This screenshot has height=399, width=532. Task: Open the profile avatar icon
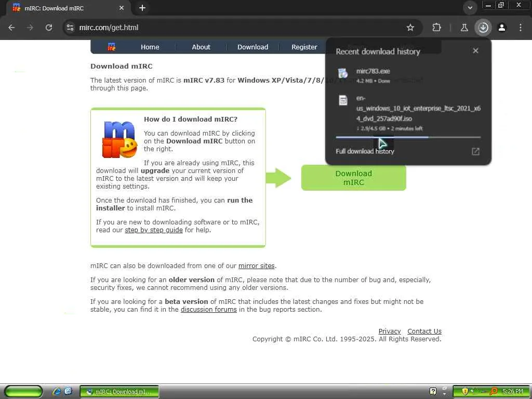(502, 28)
